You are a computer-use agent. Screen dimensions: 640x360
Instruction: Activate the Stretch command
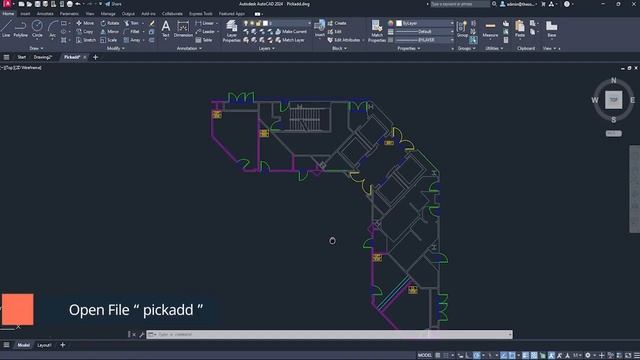pos(86,40)
